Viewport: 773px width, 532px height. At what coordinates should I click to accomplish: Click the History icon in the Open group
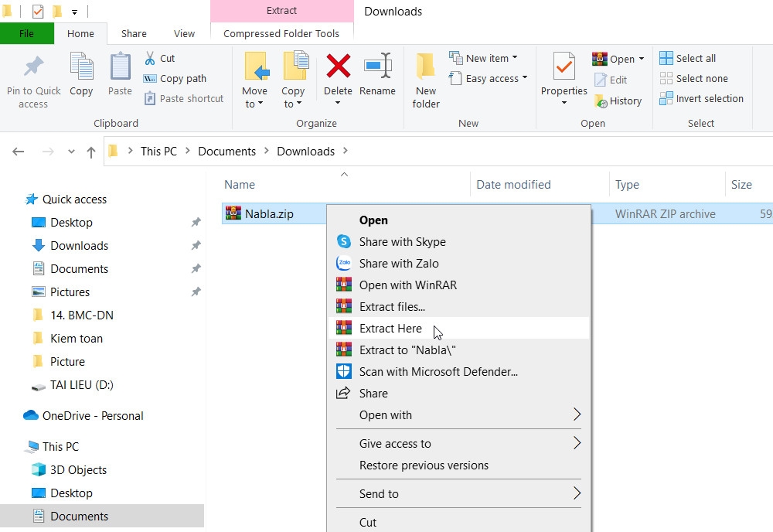pos(619,101)
